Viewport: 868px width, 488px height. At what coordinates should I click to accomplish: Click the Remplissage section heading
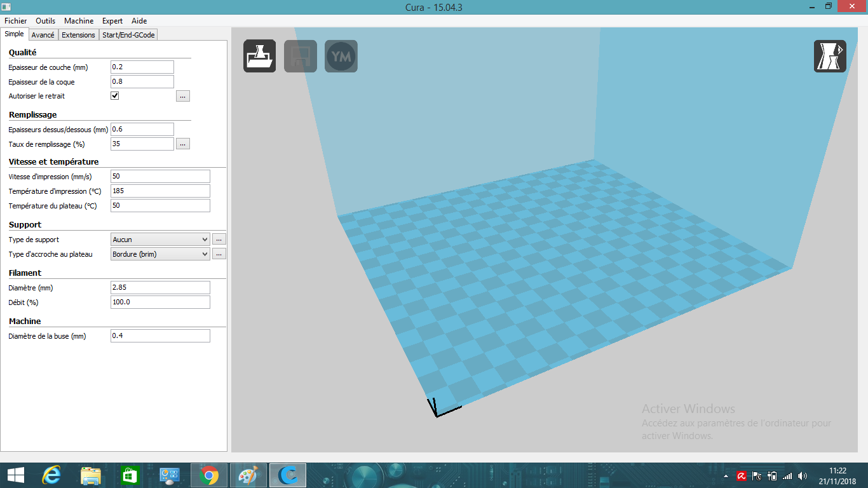pyautogui.click(x=33, y=115)
